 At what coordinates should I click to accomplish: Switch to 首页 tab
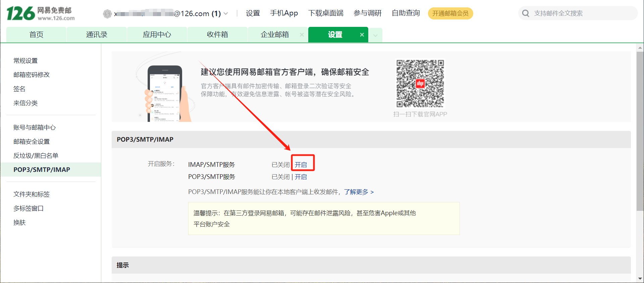click(x=36, y=35)
